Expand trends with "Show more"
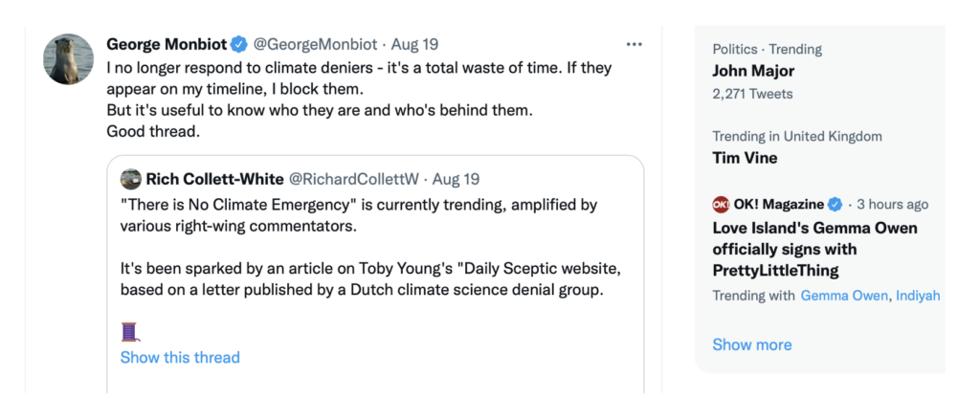980x399 pixels. point(752,344)
